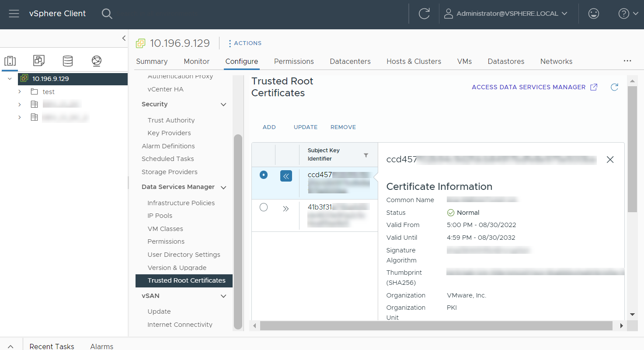Expand the Recent Tasks bottom panel arrow
Viewport: 644px width, 350px height.
coord(11,346)
